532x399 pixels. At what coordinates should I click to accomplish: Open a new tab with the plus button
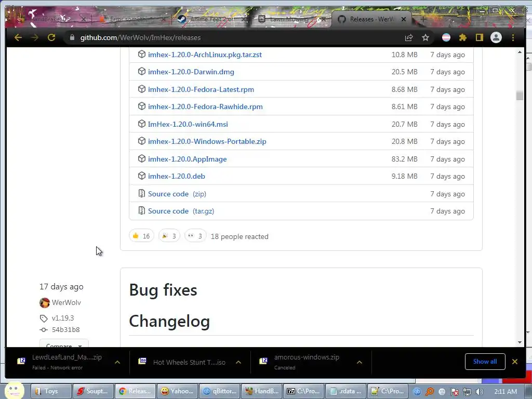tap(423, 19)
